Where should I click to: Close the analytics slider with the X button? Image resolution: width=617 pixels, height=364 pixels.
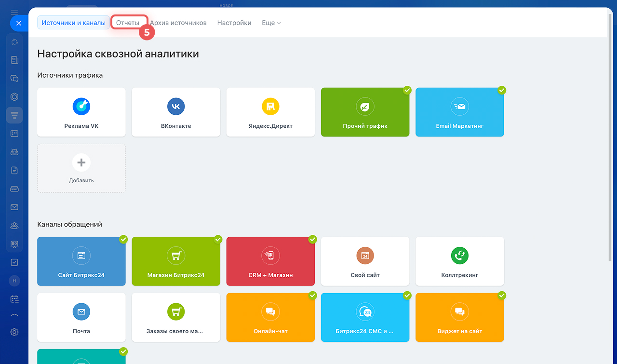coord(18,23)
